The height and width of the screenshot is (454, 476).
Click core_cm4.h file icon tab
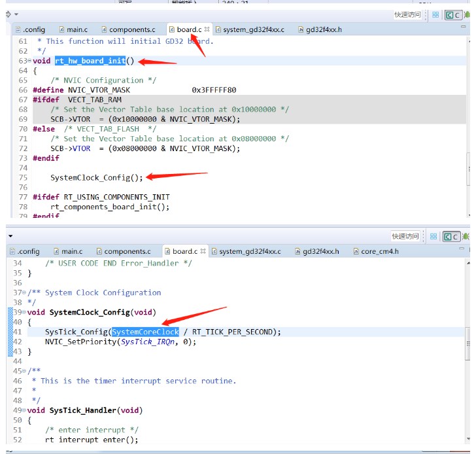[356, 251]
